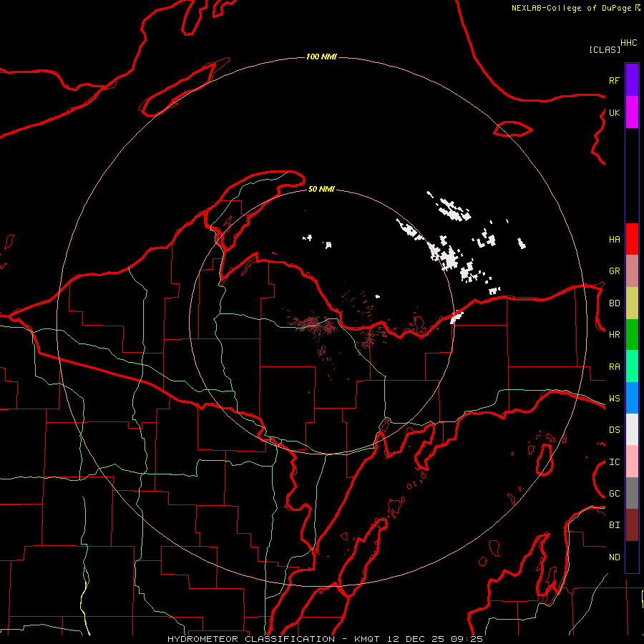Click the ND legend label
This screenshot has height=644, width=644.
coord(614,557)
